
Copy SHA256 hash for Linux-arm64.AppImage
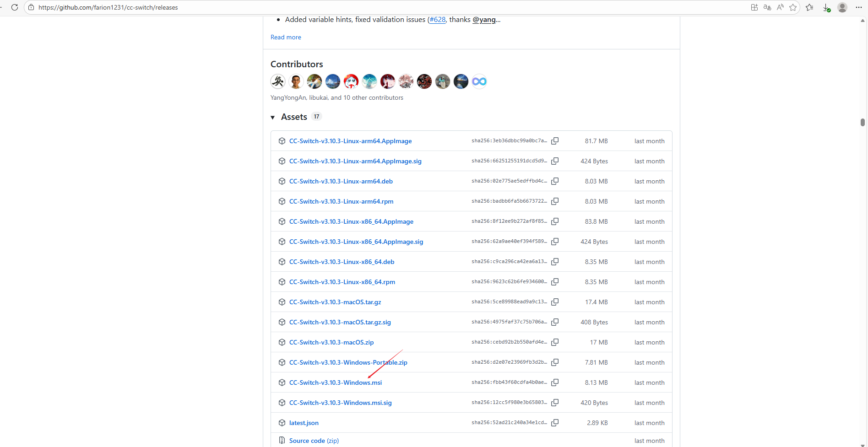555,141
